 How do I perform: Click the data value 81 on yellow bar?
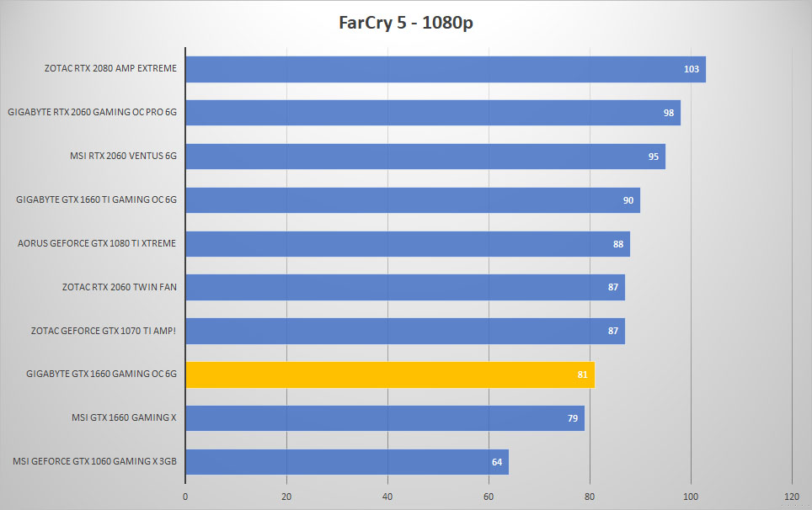[583, 375]
